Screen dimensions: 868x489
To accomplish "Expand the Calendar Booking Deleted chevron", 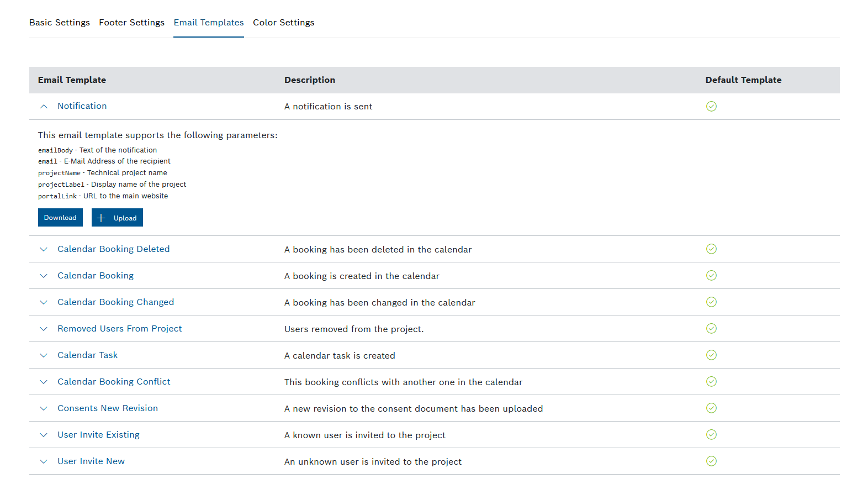I will [x=44, y=249].
